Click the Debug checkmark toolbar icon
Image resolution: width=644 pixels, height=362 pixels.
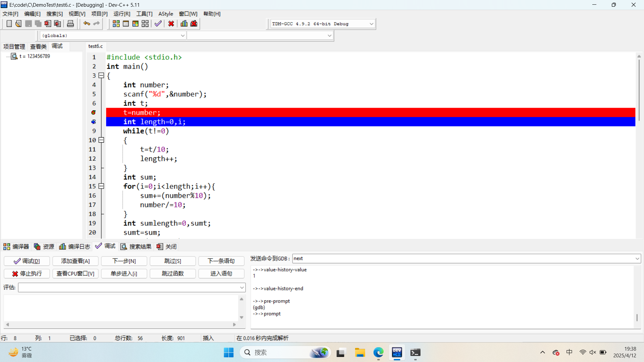[x=158, y=23]
